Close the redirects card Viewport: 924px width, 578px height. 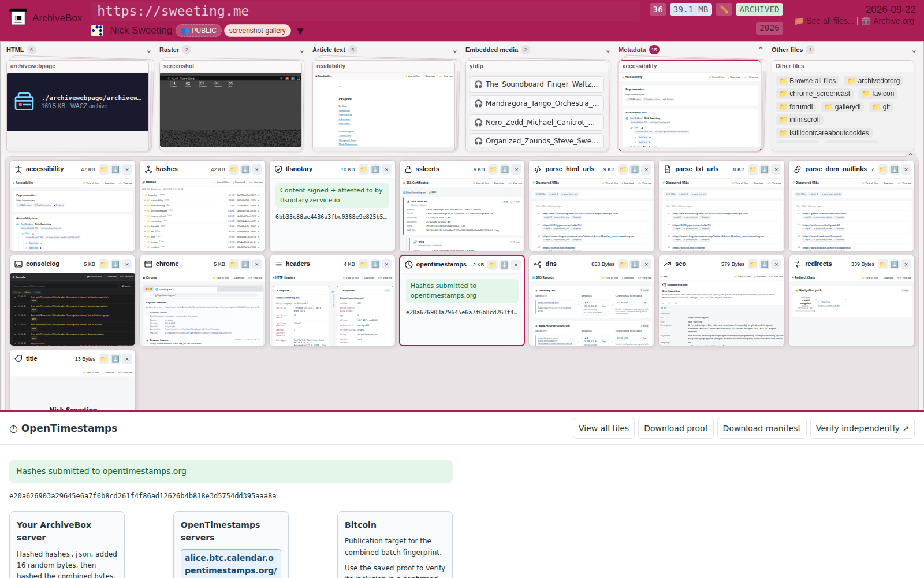(906, 264)
